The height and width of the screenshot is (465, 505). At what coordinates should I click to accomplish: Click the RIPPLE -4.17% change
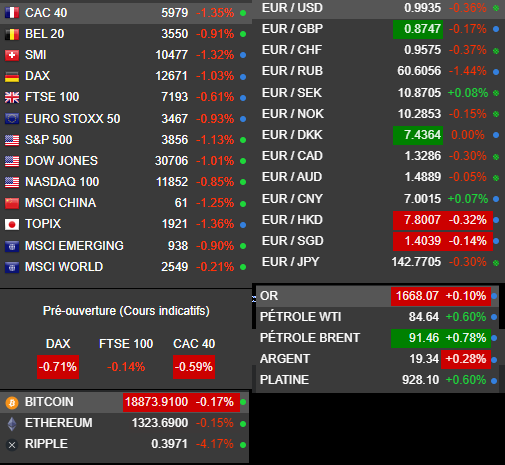pos(215,444)
